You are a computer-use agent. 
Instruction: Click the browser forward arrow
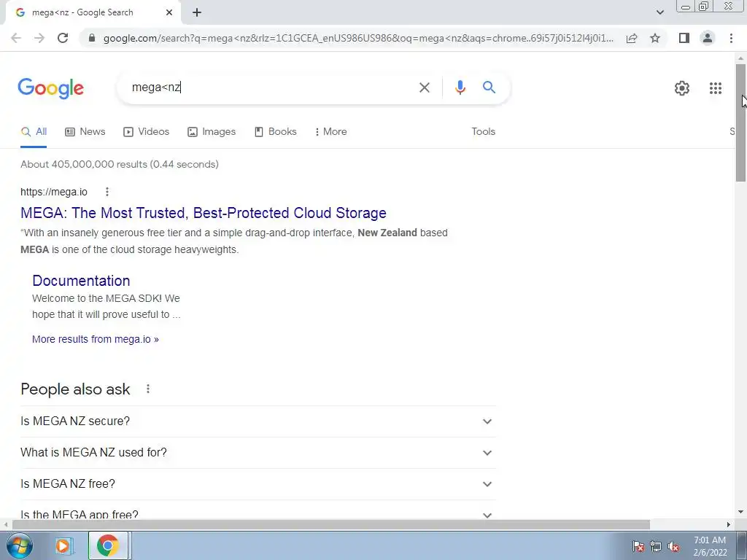pyautogui.click(x=39, y=38)
